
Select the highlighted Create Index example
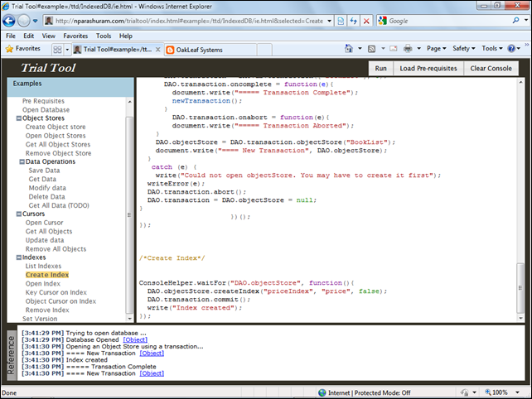tap(47, 275)
